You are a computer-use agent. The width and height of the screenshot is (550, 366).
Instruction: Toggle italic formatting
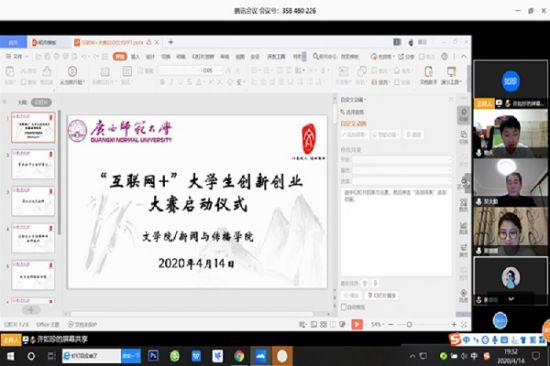pos(172,82)
